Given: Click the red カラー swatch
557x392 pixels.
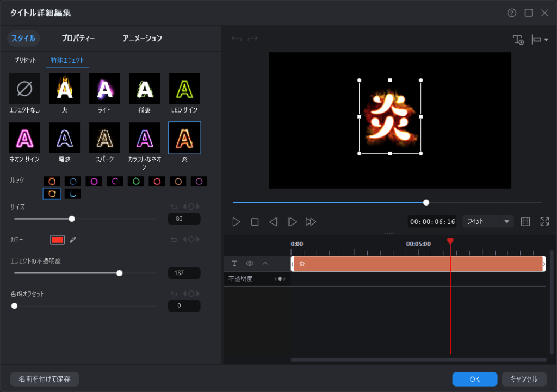Looking at the screenshot, I should pos(57,240).
